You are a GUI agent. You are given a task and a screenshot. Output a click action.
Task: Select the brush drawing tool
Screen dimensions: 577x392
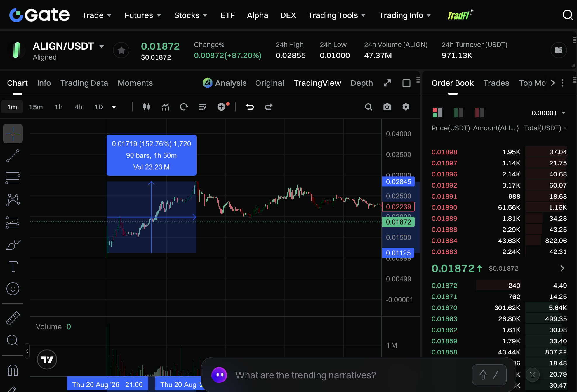tap(13, 244)
